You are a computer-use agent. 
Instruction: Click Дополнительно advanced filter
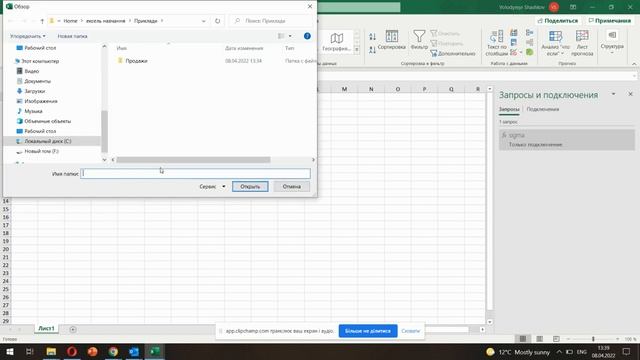coord(453,53)
